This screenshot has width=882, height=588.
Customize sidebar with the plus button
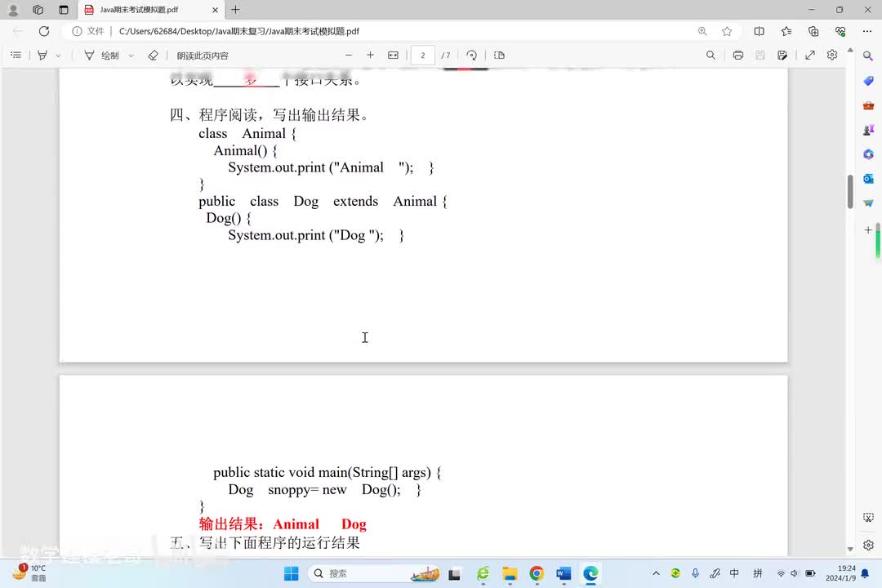868,229
